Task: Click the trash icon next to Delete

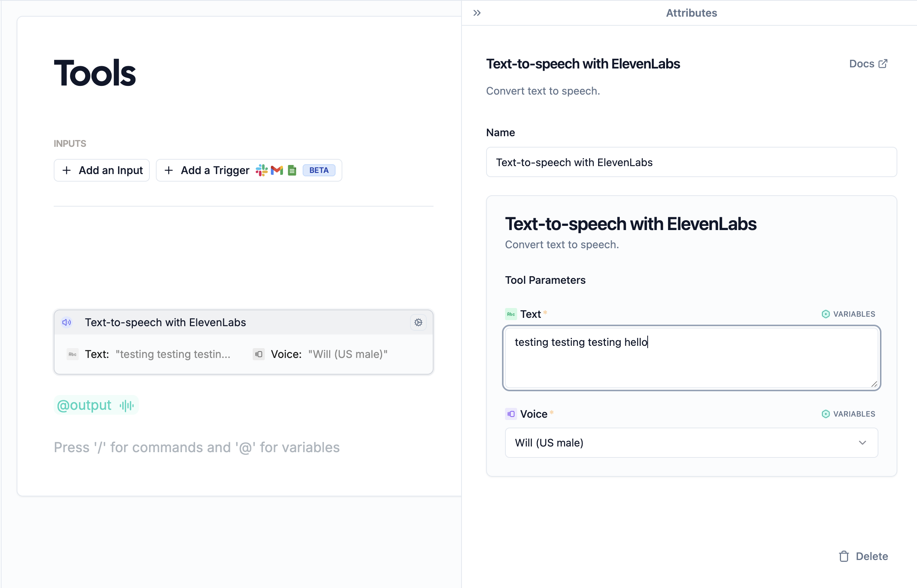Action: (844, 556)
